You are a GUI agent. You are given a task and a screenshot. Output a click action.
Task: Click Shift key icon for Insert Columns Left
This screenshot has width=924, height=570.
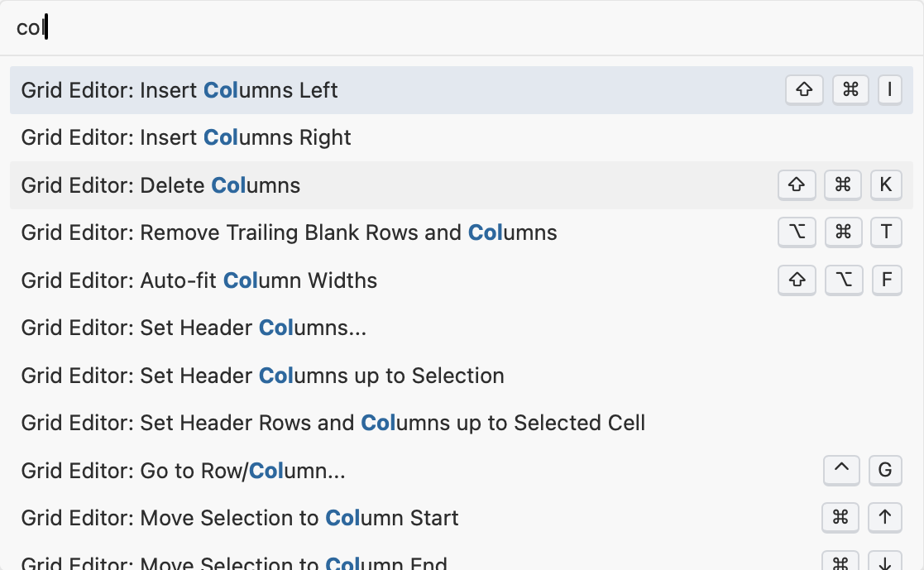[x=804, y=89]
